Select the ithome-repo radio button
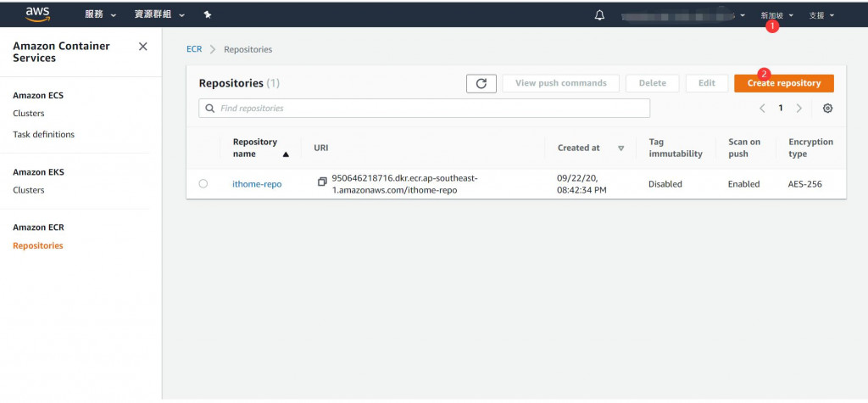 coord(203,183)
